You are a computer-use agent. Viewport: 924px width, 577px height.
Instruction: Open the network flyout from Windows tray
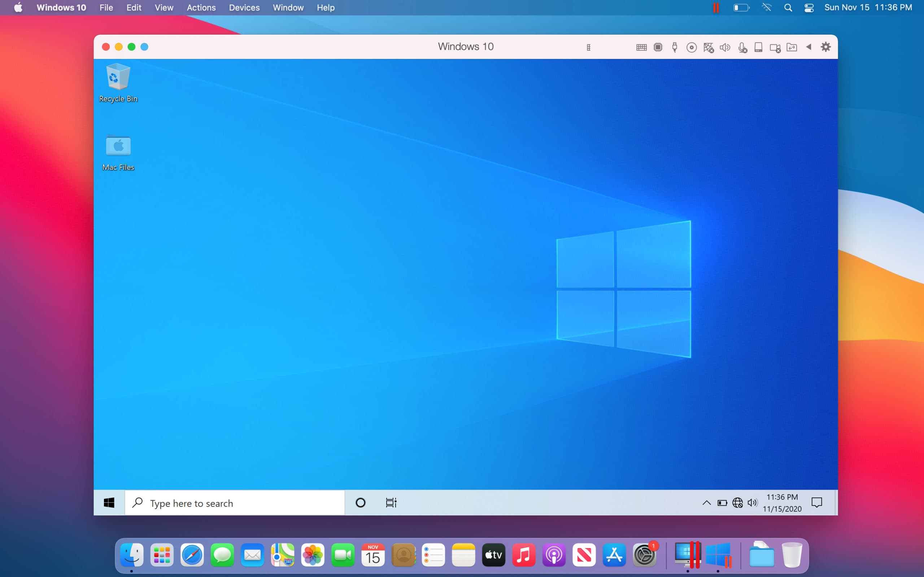coord(737,503)
